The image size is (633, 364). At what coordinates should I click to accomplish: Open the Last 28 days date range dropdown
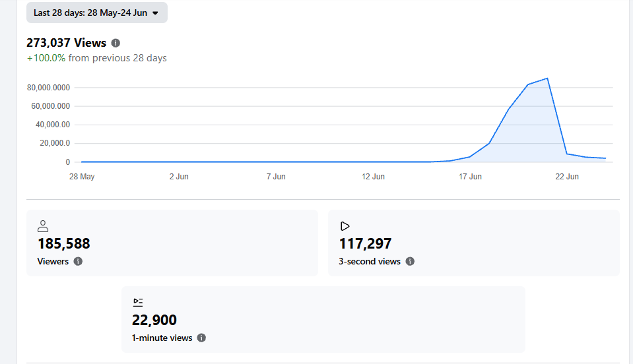(x=97, y=13)
